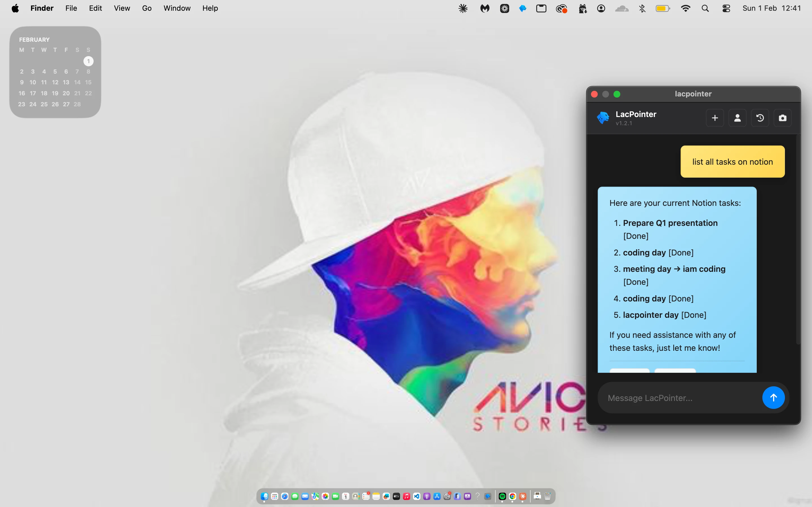The height and width of the screenshot is (507, 812).
Task: Open the Window menu
Action: [x=177, y=8]
